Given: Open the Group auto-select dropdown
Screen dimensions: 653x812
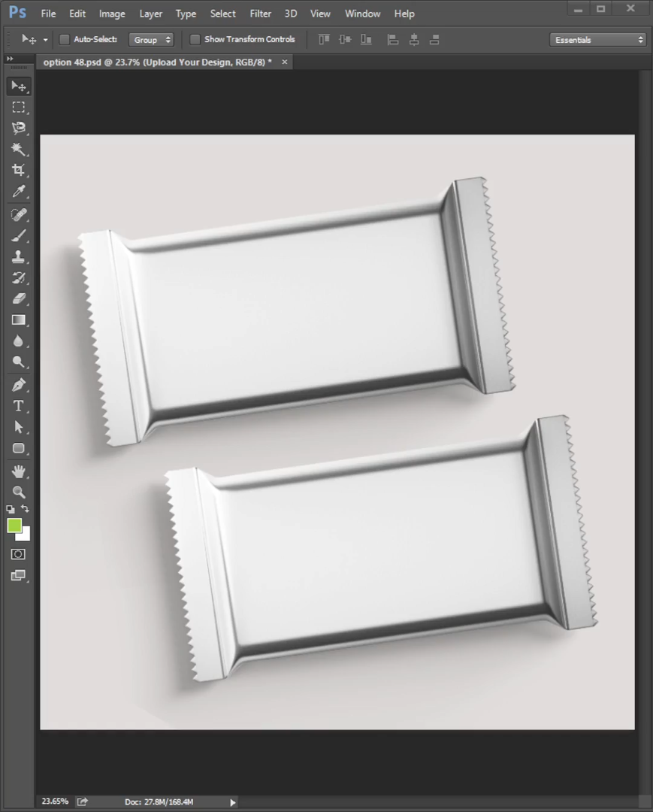Looking at the screenshot, I should (x=151, y=40).
